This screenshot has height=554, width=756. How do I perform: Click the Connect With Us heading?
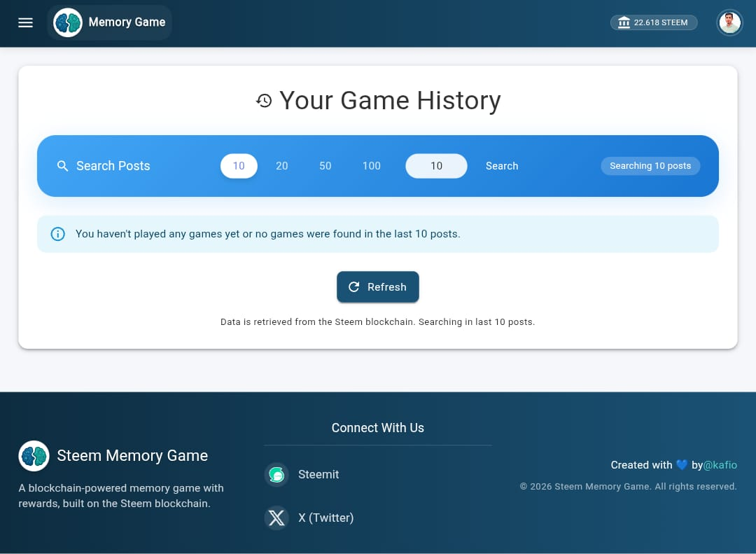point(378,428)
